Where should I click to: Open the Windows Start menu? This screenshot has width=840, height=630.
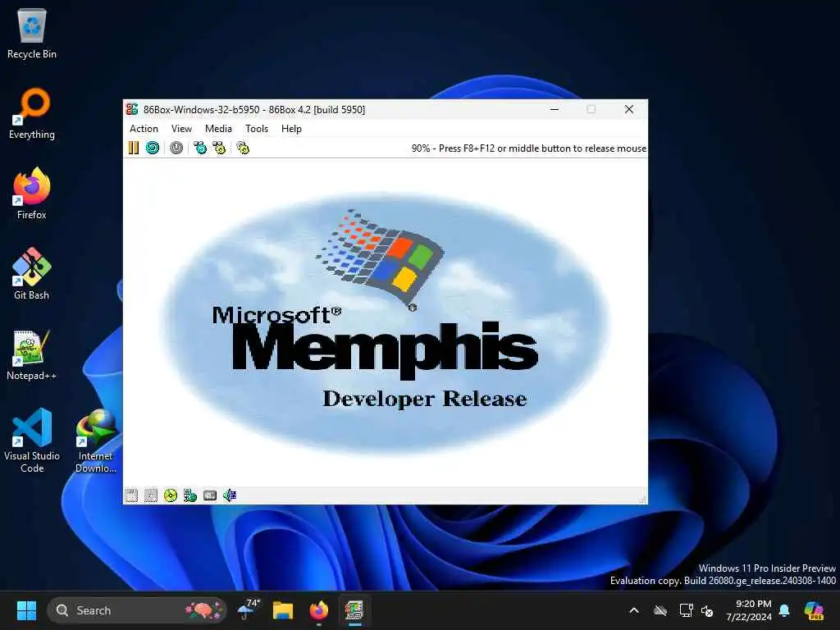(26, 610)
